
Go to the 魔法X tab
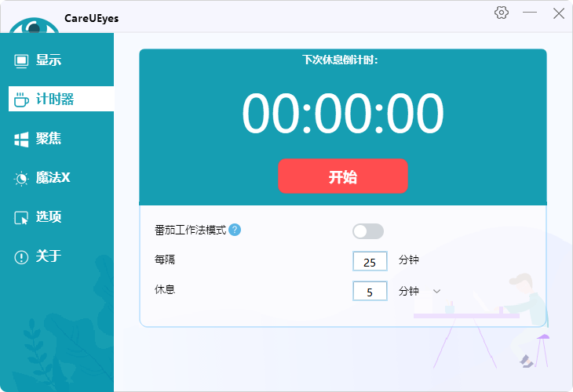[61, 178]
